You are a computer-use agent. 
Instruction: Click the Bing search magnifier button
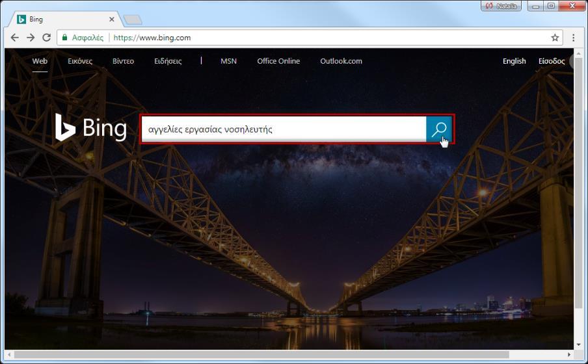439,129
